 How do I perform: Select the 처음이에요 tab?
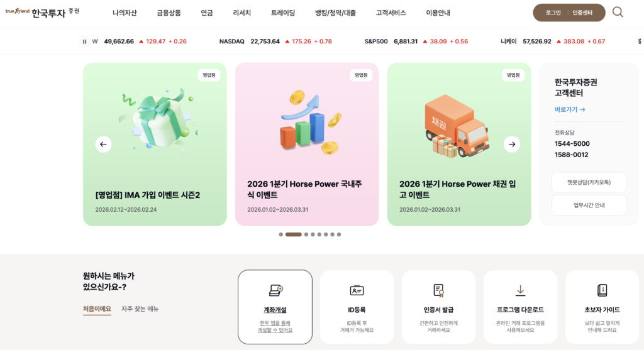[97, 309]
